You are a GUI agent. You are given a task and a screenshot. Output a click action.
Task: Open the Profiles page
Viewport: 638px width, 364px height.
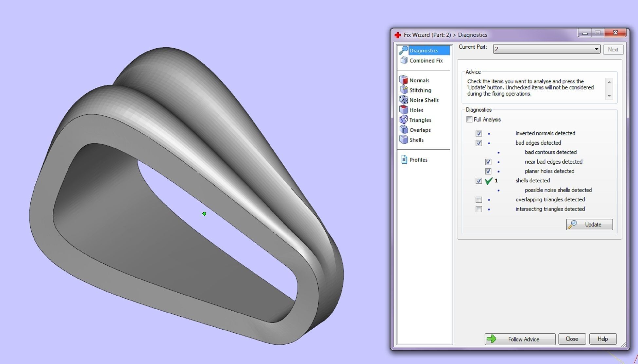pos(418,160)
